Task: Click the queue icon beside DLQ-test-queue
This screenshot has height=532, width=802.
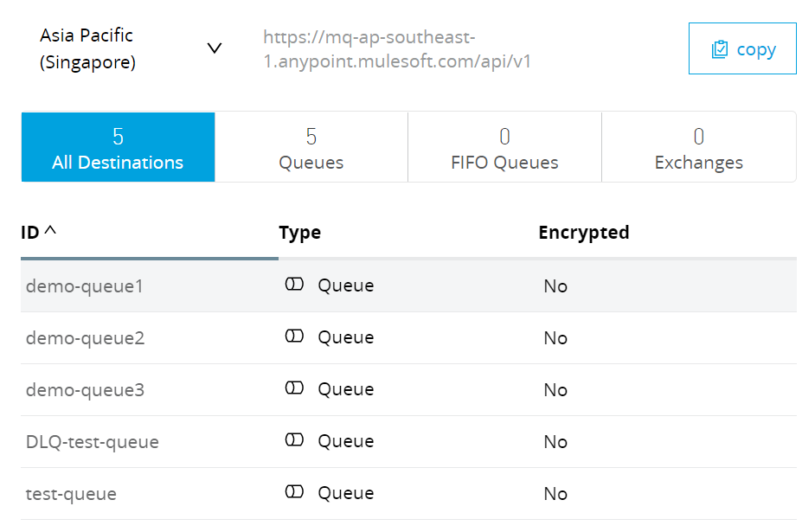Action: (x=294, y=441)
